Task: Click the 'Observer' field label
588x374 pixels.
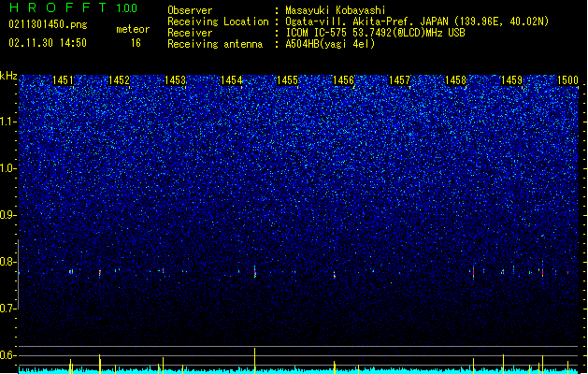Action: [190, 10]
